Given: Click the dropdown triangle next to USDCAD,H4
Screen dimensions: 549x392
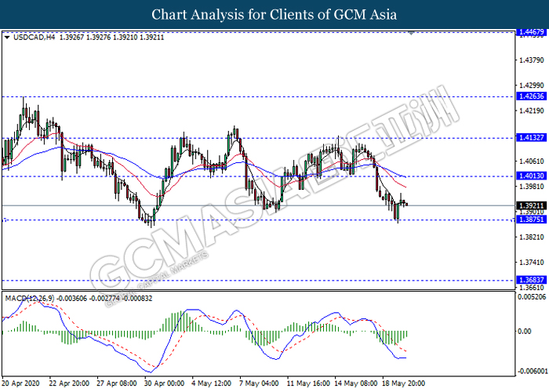Looking at the screenshot, I should [x=7, y=38].
